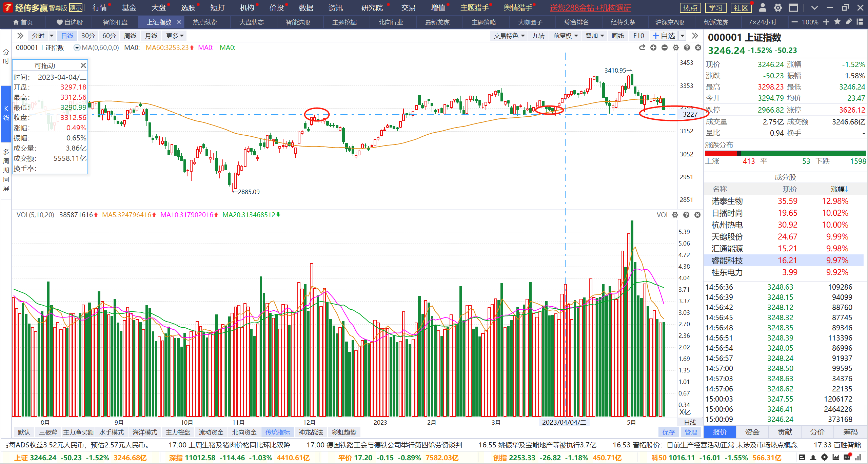Zoom in using the plus icon beside 100%
This screenshot has width=868, height=464.
click(826, 22)
